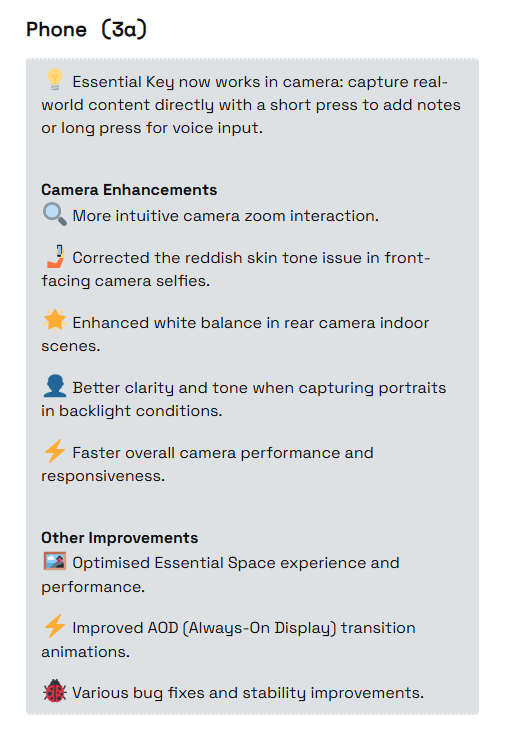
Task: Click the Phone (3a) heading
Action: 87,29
